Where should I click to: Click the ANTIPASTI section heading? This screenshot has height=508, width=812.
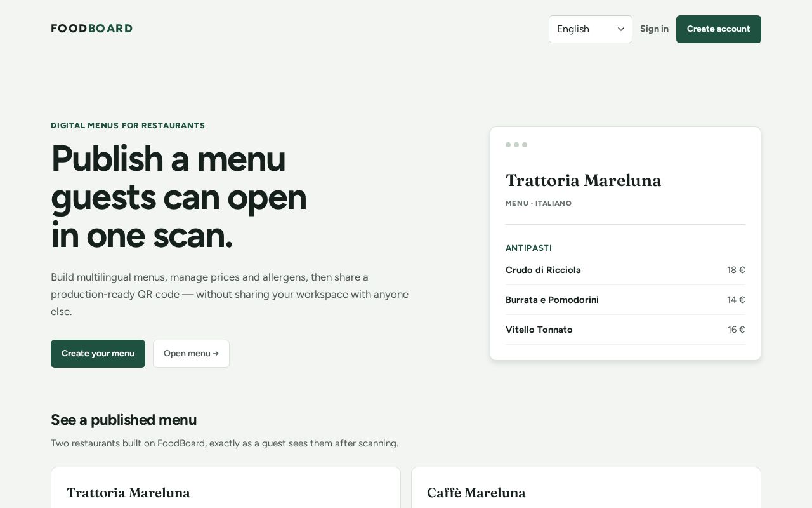click(x=529, y=248)
